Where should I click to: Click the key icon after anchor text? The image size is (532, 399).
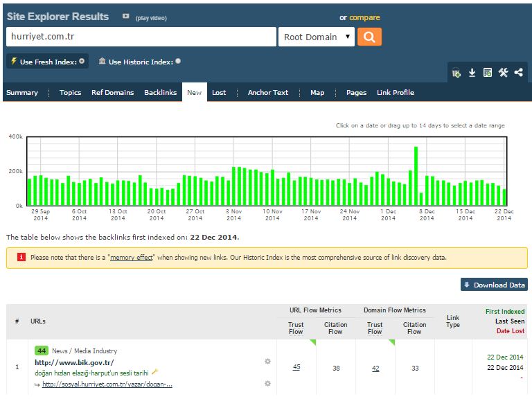click(154, 372)
